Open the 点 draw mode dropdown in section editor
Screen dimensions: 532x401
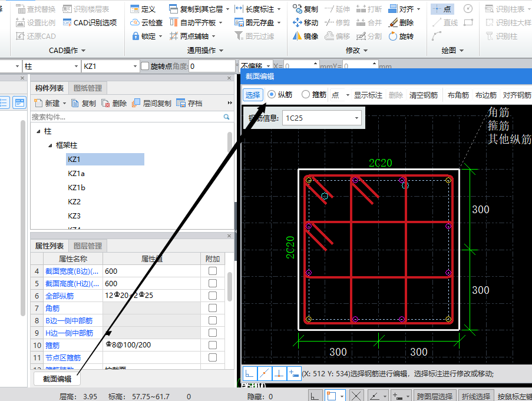pos(348,95)
